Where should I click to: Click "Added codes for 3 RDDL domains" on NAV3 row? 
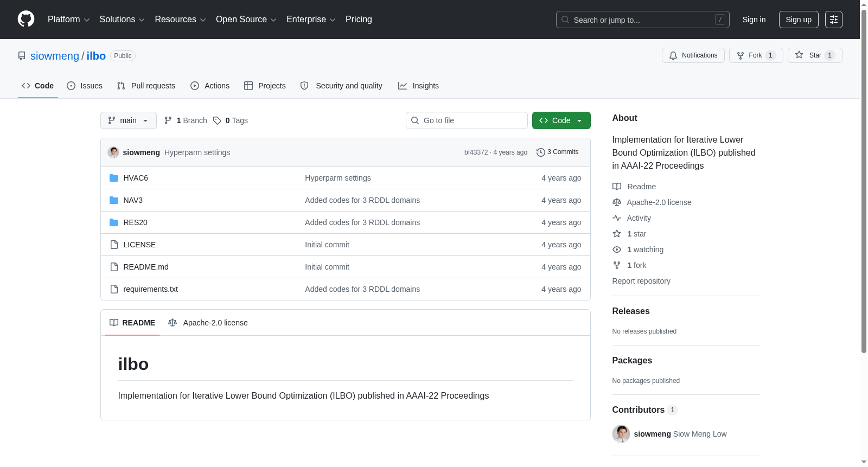click(x=362, y=200)
